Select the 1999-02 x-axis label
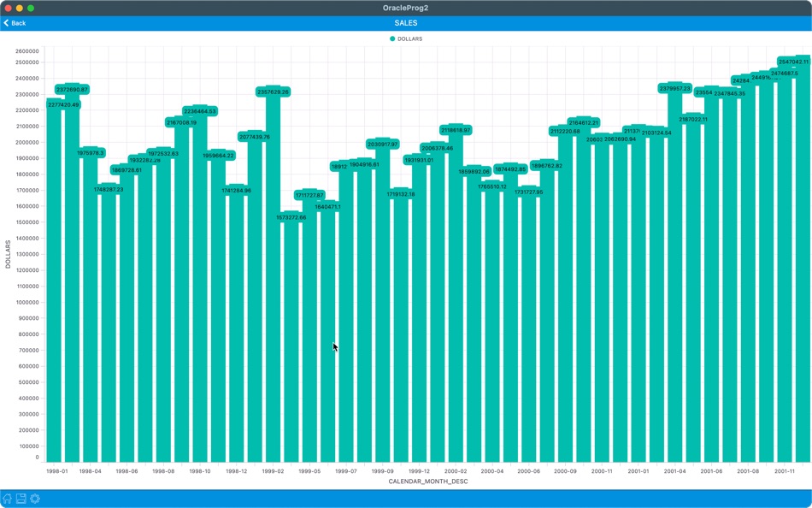 273,471
